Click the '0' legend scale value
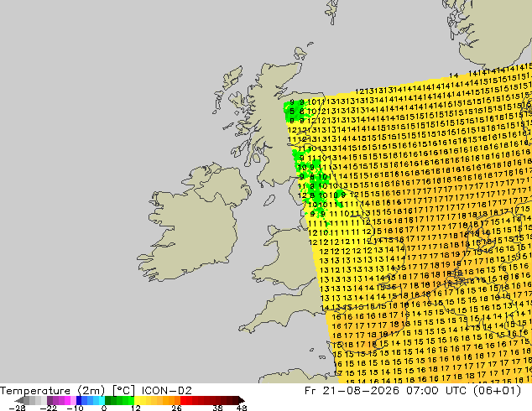The image size is (532, 411). [x=104, y=408]
